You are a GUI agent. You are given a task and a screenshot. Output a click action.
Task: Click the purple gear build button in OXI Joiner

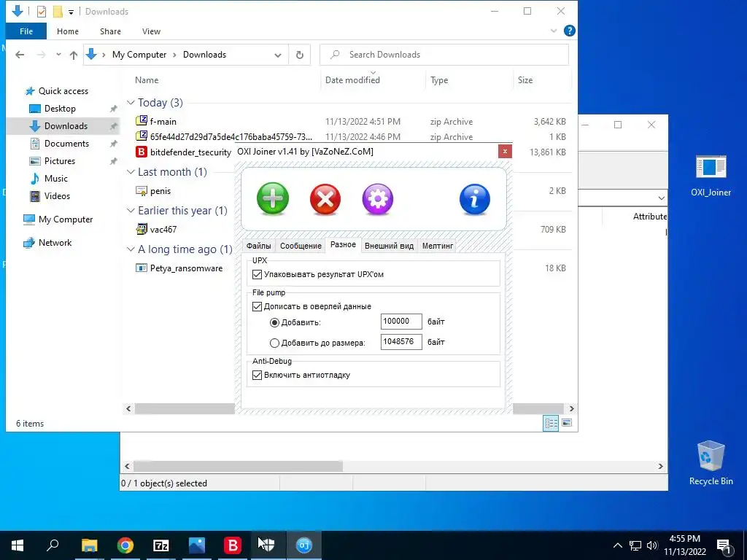[377, 199]
